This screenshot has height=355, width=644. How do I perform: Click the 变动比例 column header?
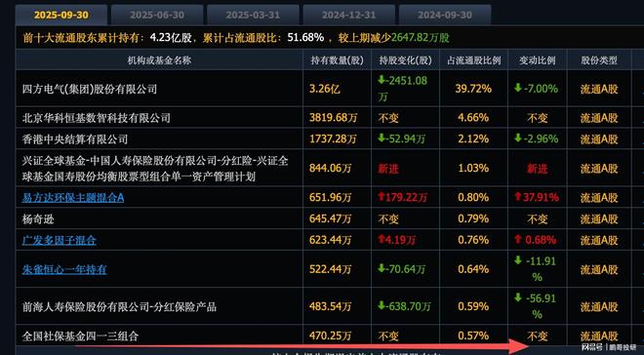click(538, 60)
